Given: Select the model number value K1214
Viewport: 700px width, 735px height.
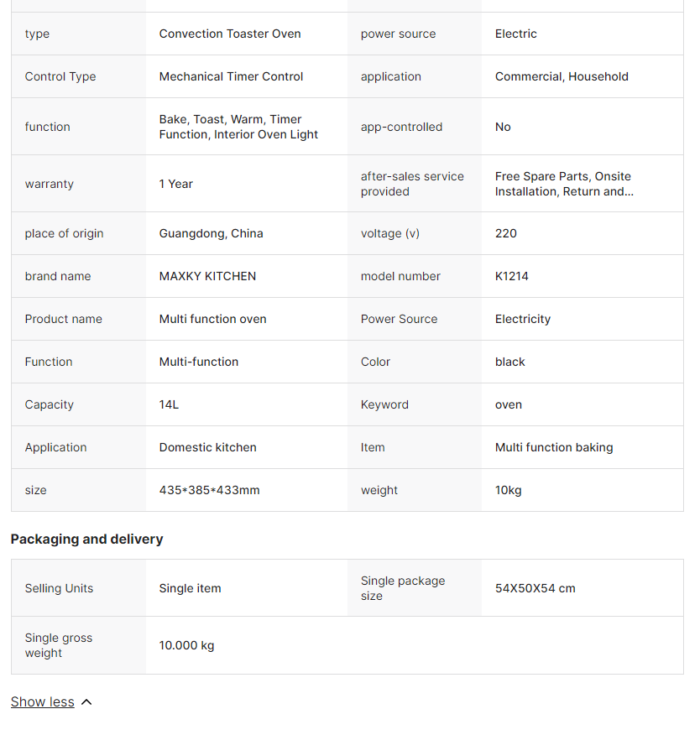Looking at the screenshot, I should pos(512,276).
